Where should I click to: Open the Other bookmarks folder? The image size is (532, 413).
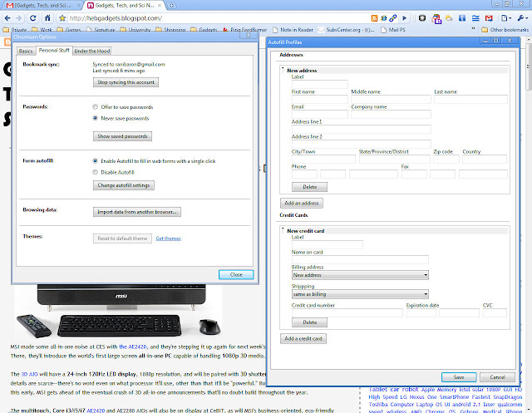(505, 30)
